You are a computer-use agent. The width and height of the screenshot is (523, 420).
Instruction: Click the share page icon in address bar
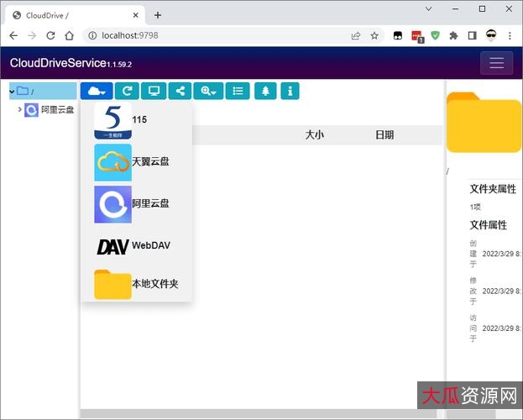356,35
